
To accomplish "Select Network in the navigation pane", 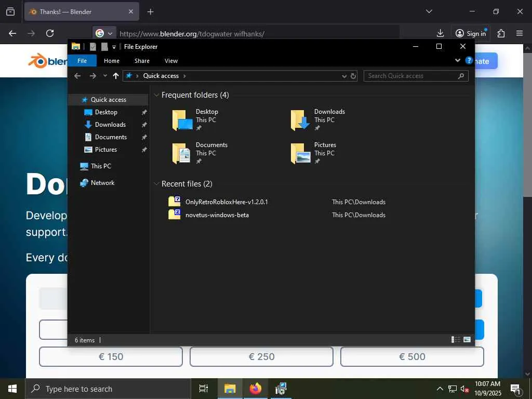I will click(x=102, y=183).
